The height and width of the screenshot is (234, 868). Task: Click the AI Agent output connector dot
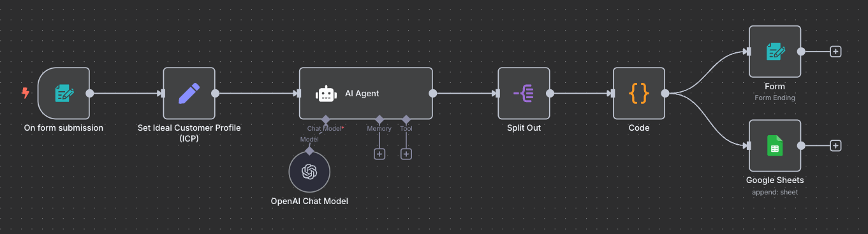[433, 93]
